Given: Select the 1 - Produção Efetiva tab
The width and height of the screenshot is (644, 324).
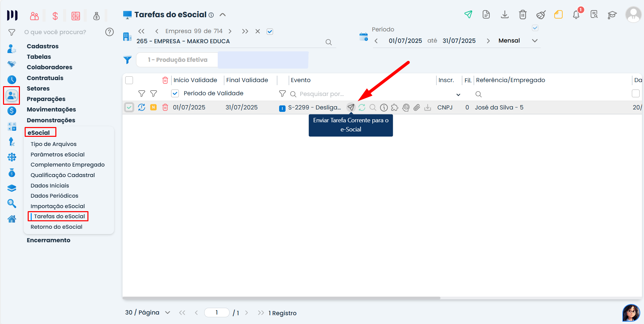Looking at the screenshot, I should pos(178,60).
